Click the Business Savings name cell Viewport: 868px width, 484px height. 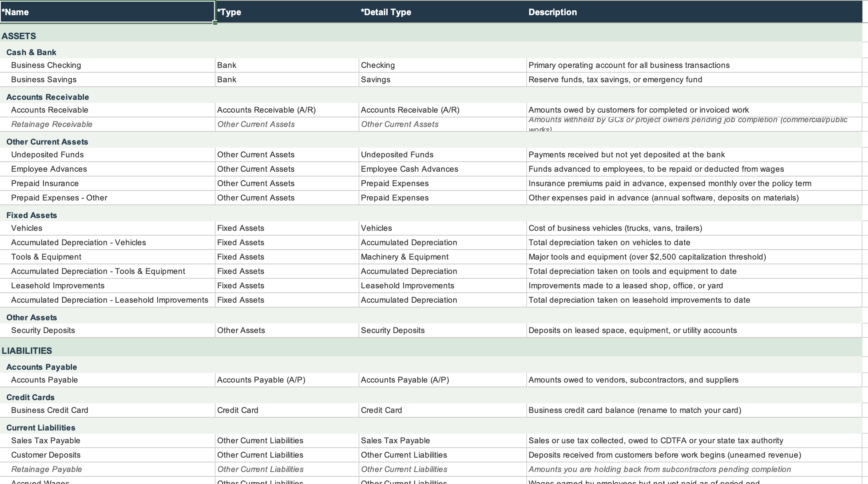tap(107, 79)
